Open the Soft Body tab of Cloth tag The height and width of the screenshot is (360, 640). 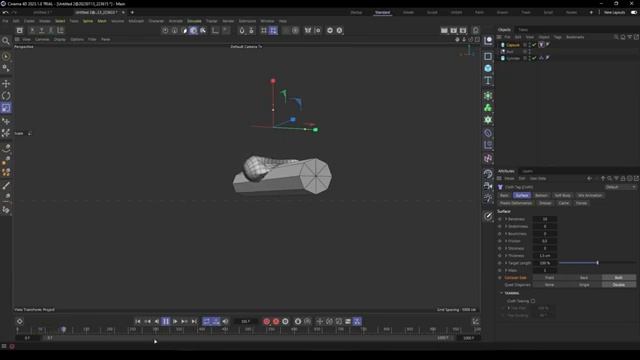pyautogui.click(x=562, y=196)
